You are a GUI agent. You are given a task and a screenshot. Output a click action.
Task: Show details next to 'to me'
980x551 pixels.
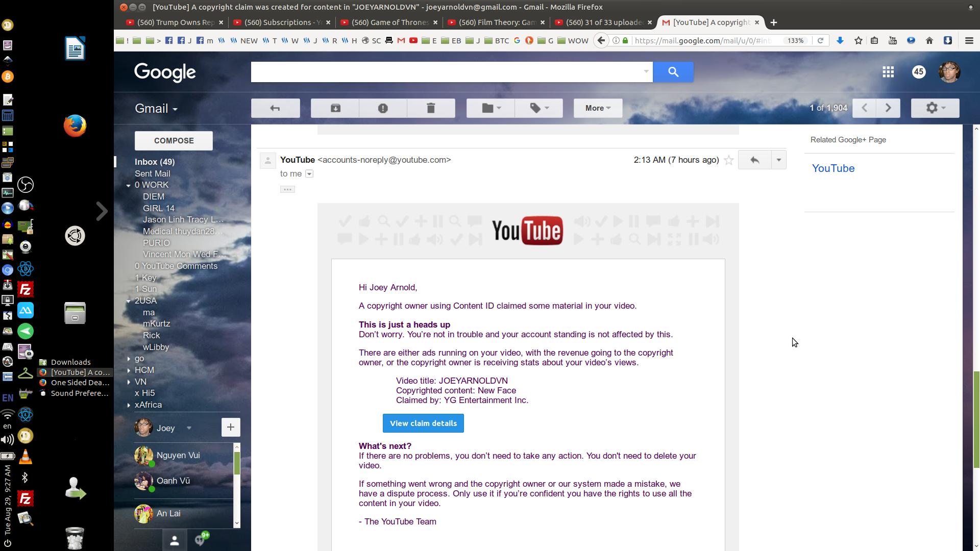(x=309, y=174)
